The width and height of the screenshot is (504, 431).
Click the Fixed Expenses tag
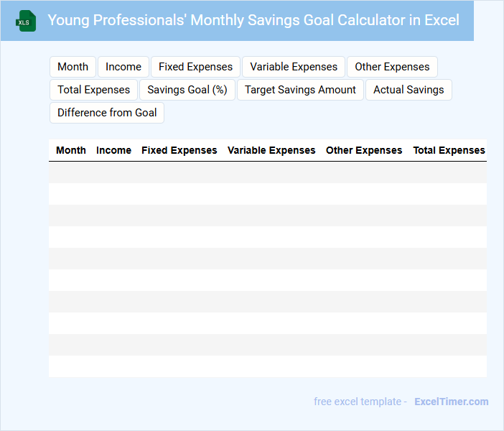pyautogui.click(x=195, y=67)
